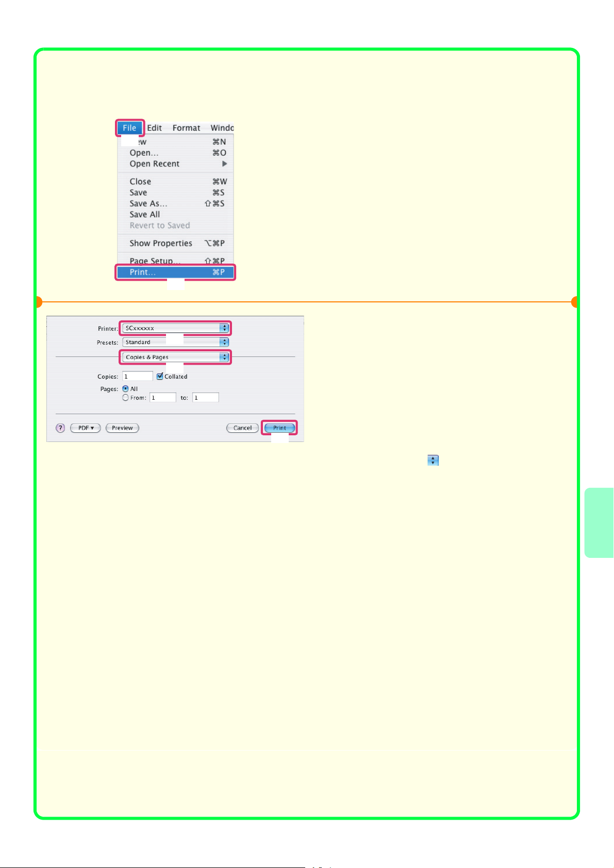This screenshot has width=614, height=868.
Task: Open the Copies & Pages dropdown
Action: click(x=175, y=357)
